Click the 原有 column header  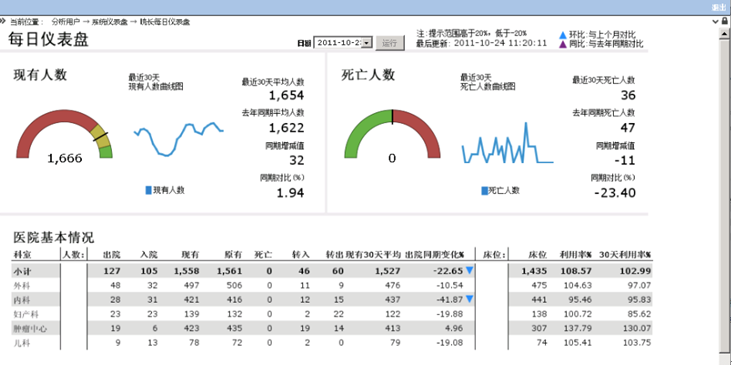(233, 255)
